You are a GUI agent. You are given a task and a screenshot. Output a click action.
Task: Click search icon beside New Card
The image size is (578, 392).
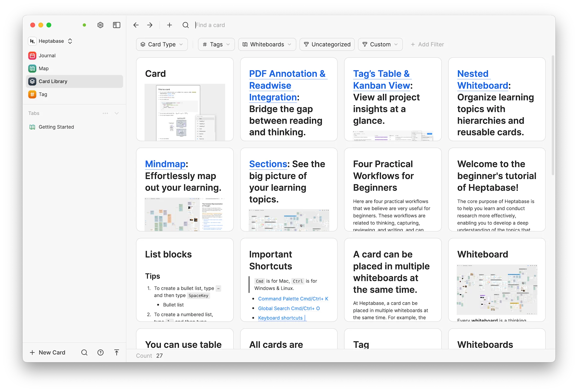84,353
